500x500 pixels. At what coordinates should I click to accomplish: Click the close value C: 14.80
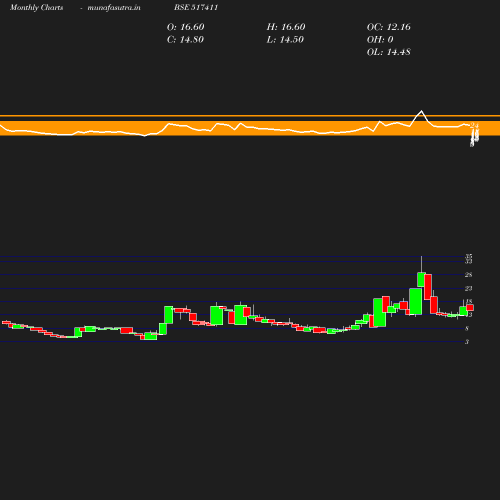pos(185,40)
